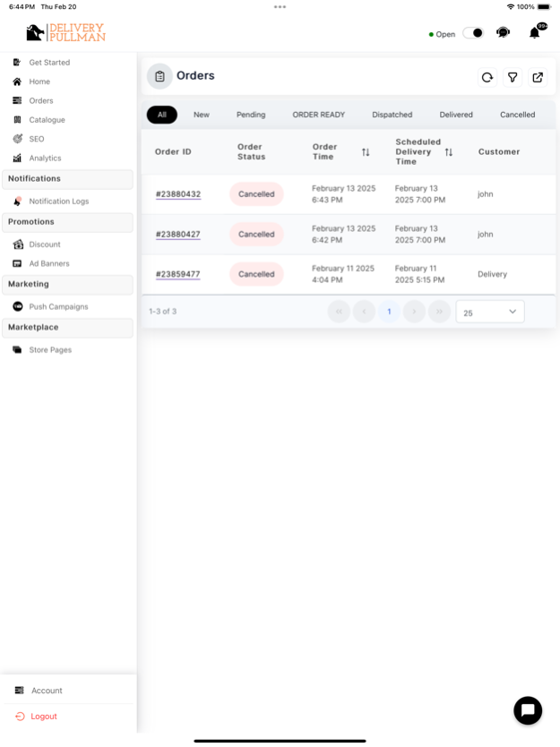The width and height of the screenshot is (560, 747).
Task: Open Catalogue from sidebar
Action: click(x=47, y=120)
